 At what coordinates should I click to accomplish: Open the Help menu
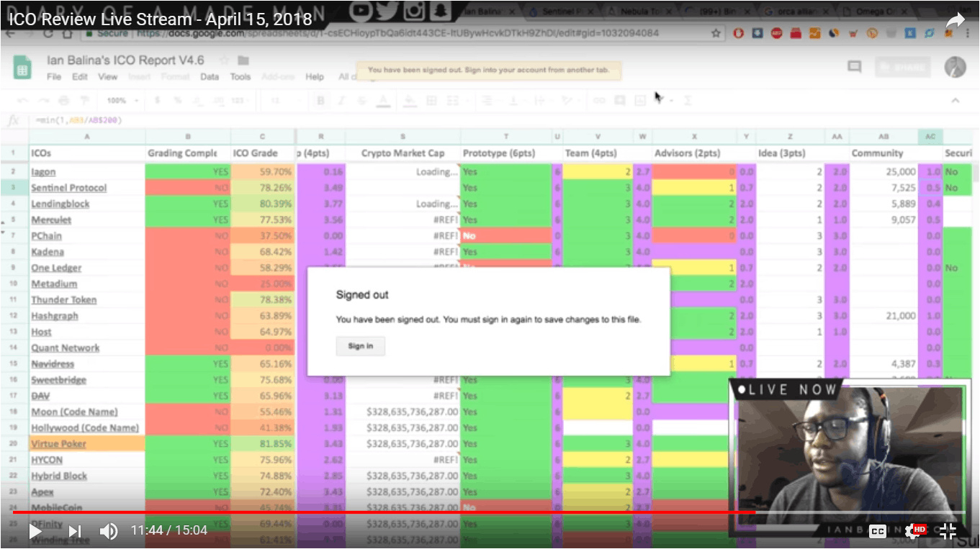315,77
